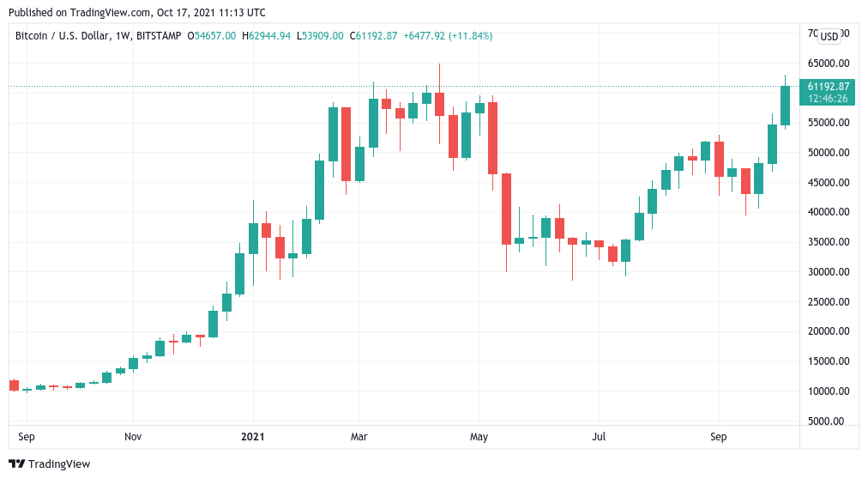The image size is (868, 479).
Task: Click the 12:46:26 candle countdown timer
Action: click(828, 98)
